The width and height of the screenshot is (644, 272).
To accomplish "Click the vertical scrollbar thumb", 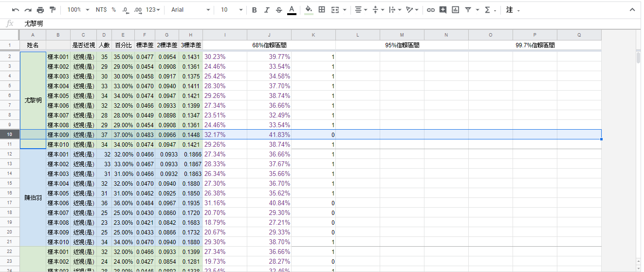I will [x=638, y=58].
